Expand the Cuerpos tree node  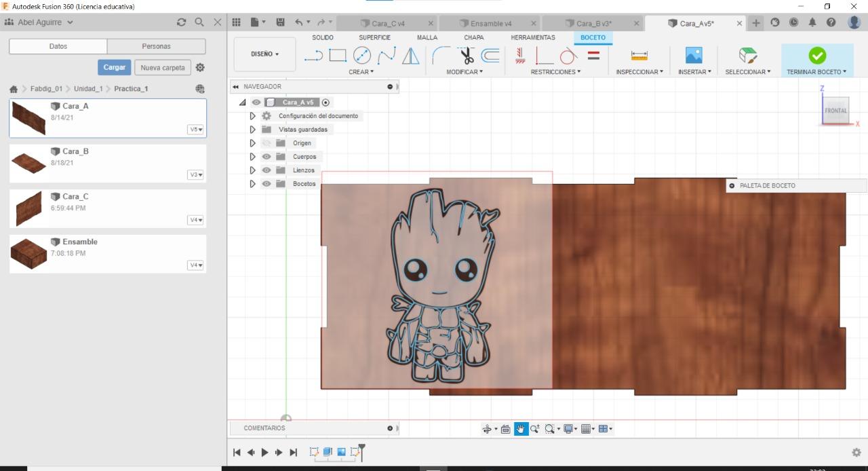click(x=253, y=157)
